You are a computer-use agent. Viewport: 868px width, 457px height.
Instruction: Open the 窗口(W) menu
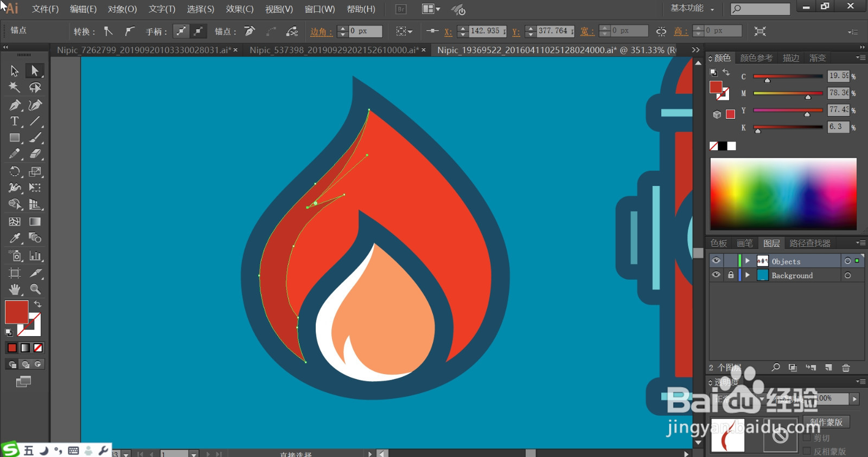(x=320, y=9)
